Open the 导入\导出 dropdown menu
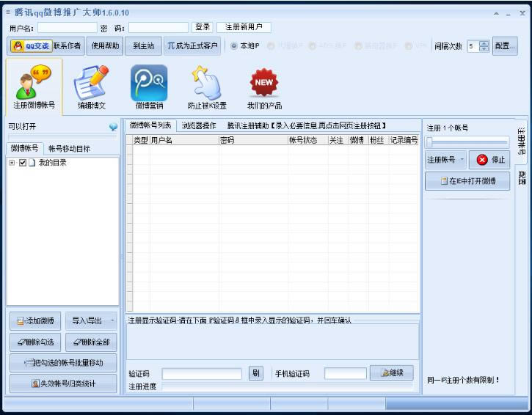 click(92, 320)
